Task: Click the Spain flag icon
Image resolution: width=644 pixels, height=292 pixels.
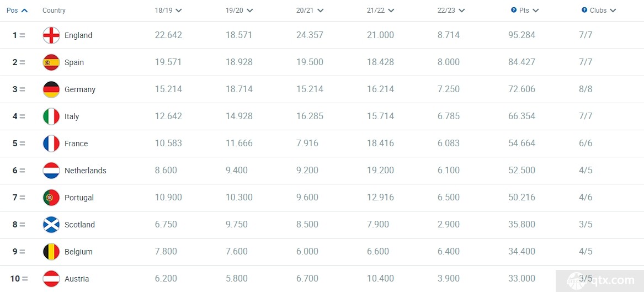Action: click(51, 62)
